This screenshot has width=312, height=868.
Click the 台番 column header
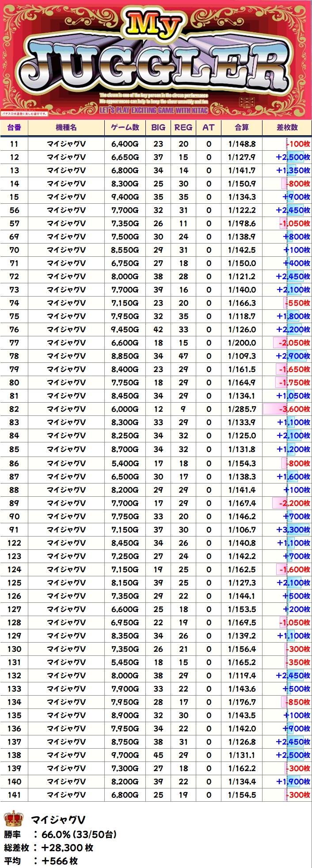point(14,128)
